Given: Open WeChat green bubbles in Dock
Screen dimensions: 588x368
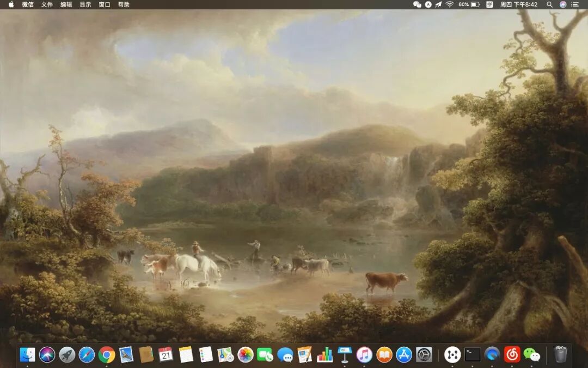Looking at the screenshot, I should (x=532, y=355).
